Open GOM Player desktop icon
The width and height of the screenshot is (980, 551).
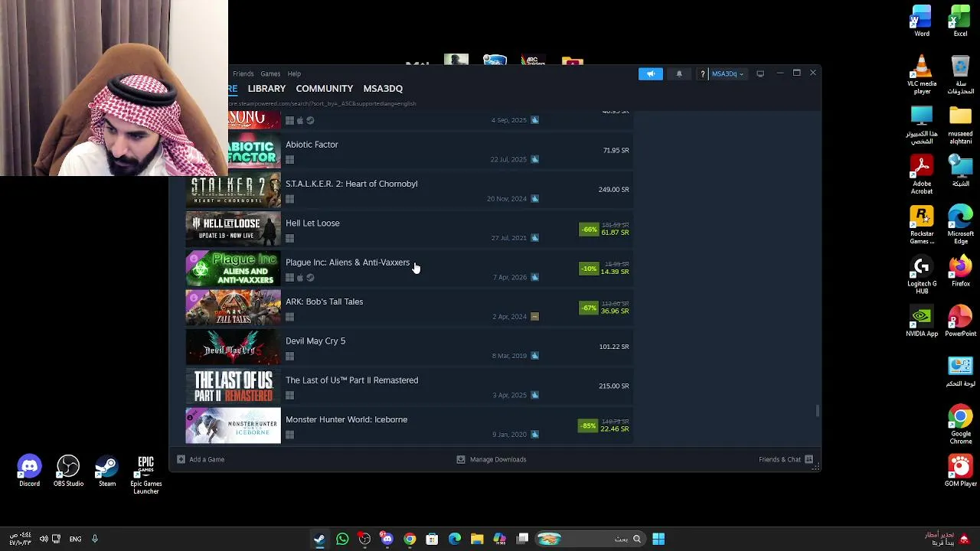pyautogui.click(x=960, y=471)
